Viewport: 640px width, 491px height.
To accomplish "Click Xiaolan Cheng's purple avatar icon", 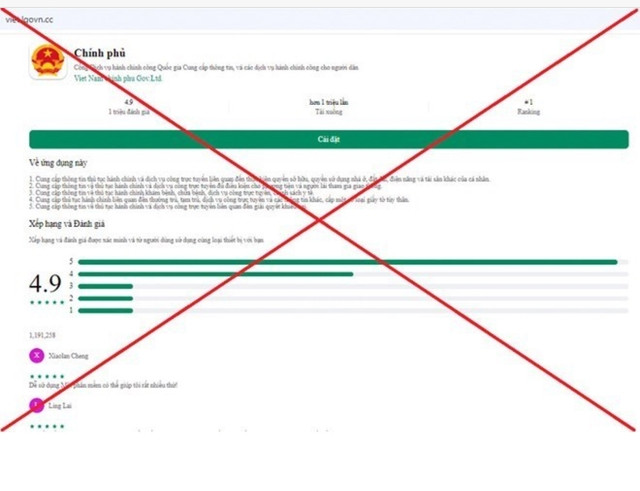I will [38, 355].
